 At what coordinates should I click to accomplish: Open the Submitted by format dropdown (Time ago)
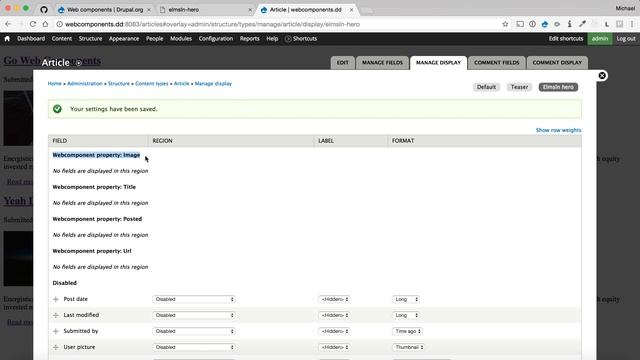(x=407, y=331)
